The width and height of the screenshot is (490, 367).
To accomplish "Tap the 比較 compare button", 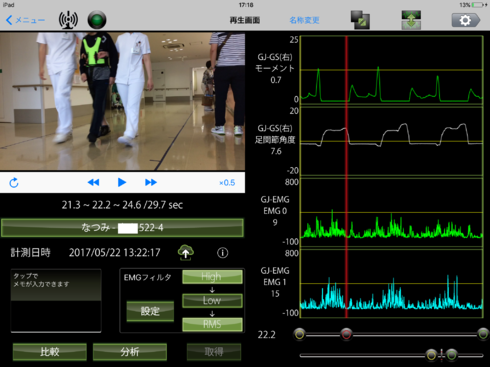I will (50, 352).
